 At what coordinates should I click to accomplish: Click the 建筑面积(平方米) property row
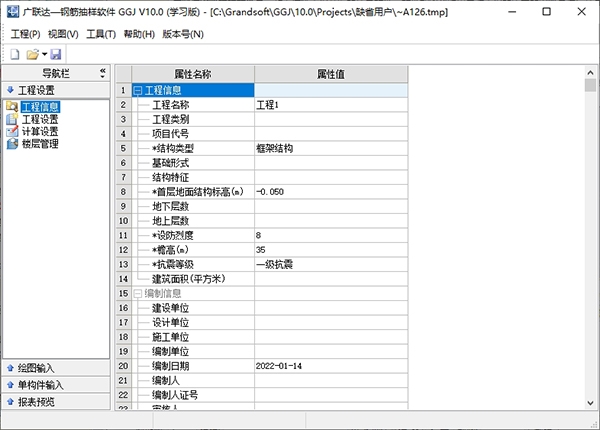pyautogui.click(x=193, y=279)
